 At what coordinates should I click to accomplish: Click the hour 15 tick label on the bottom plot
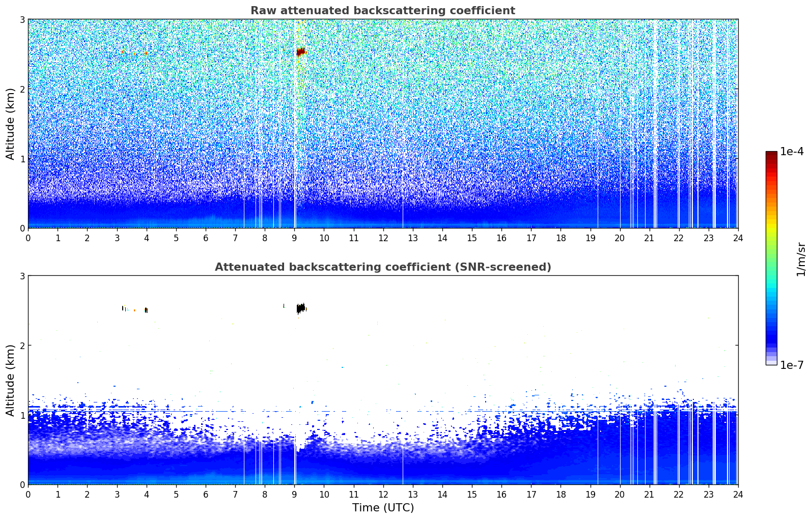pos(472,494)
